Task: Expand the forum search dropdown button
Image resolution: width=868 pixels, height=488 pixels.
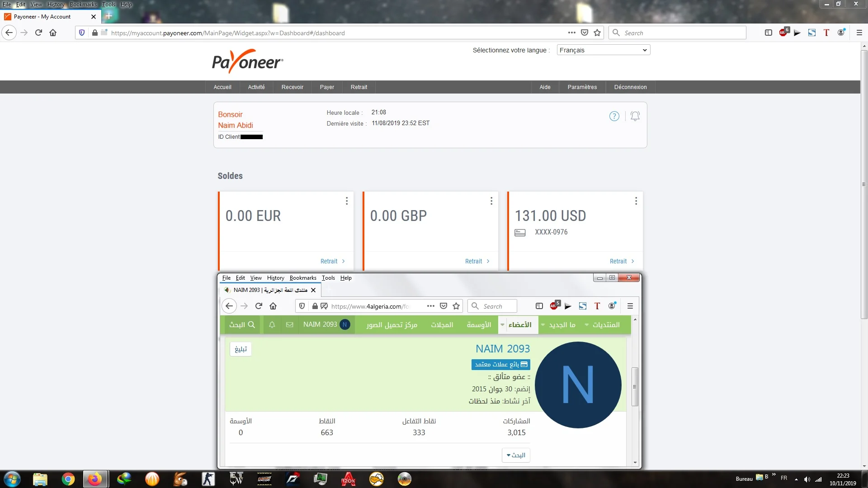Action: (516, 455)
